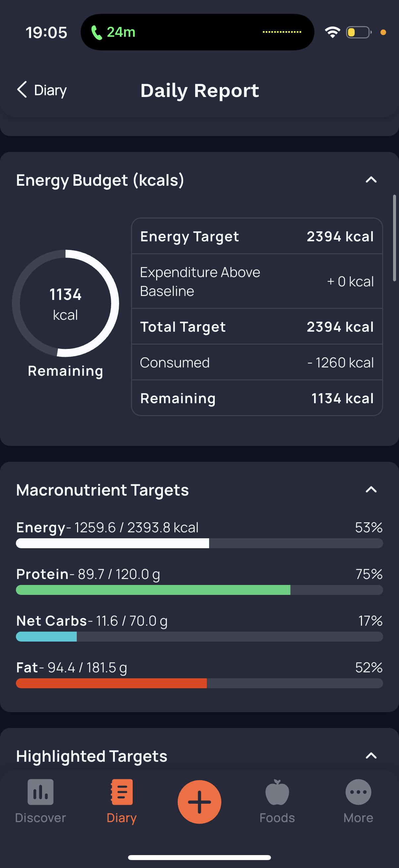Tap the Net Carbs progress bar
The width and height of the screenshot is (399, 868).
pyautogui.click(x=199, y=637)
